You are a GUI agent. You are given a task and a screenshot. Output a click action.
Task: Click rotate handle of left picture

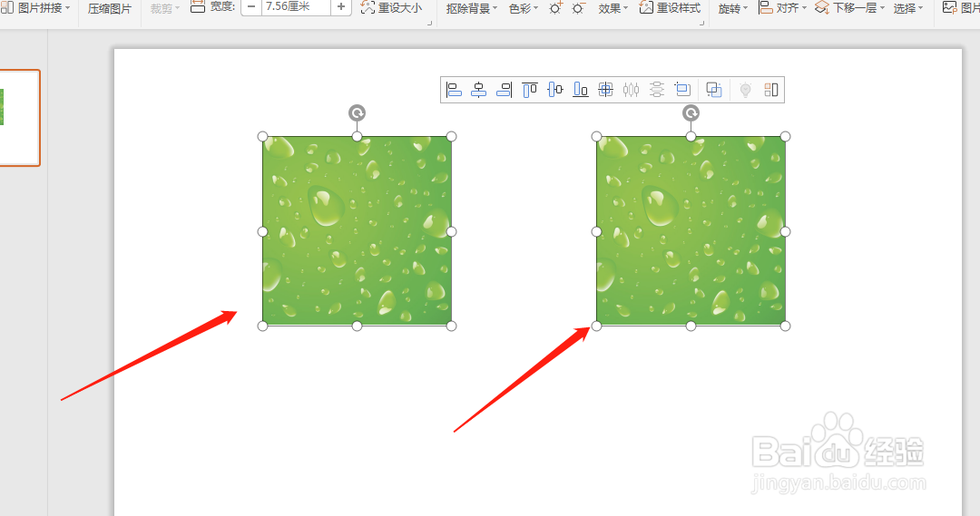[x=357, y=113]
